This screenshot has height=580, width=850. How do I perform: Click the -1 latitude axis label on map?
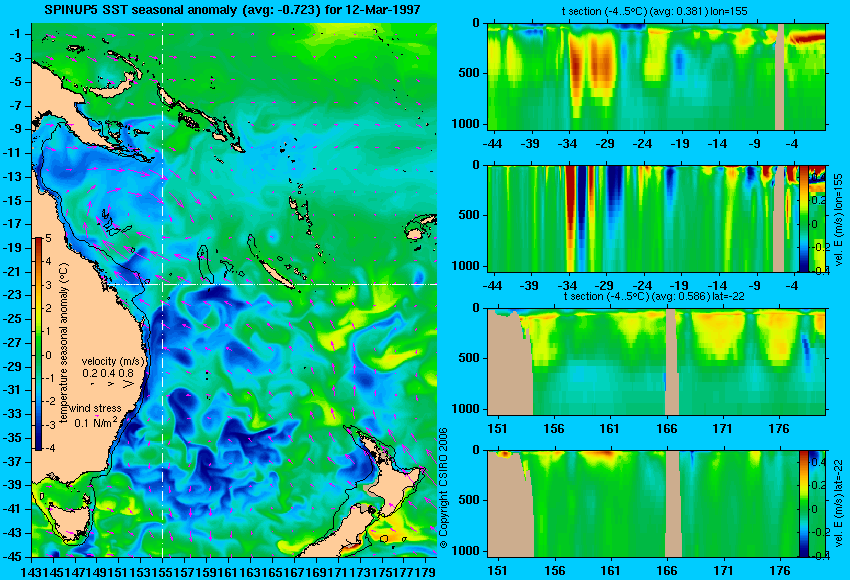click(x=16, y=34)
